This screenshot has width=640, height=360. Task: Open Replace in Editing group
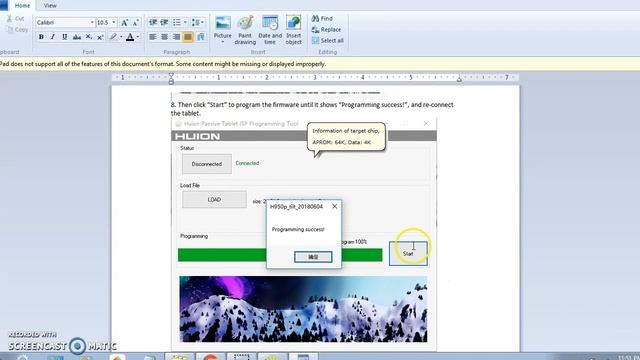click(327, 29)
